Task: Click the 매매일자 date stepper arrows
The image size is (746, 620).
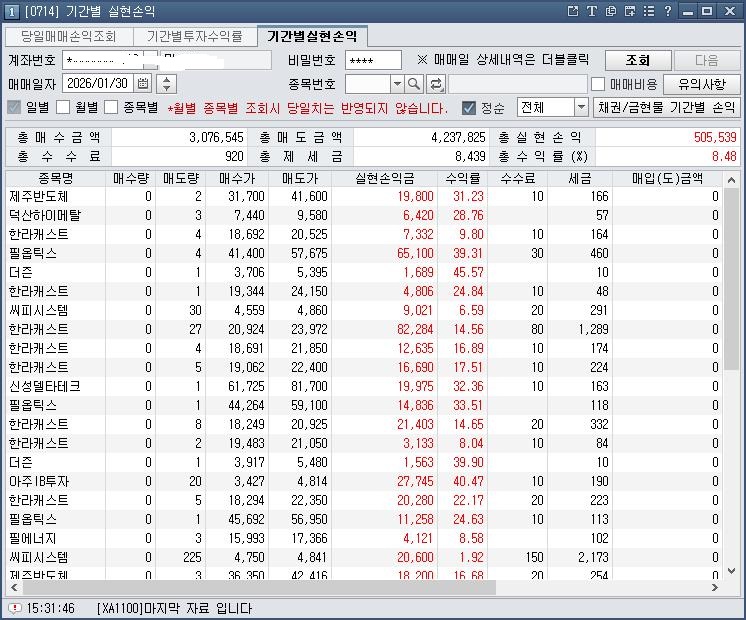Action: 167,84
